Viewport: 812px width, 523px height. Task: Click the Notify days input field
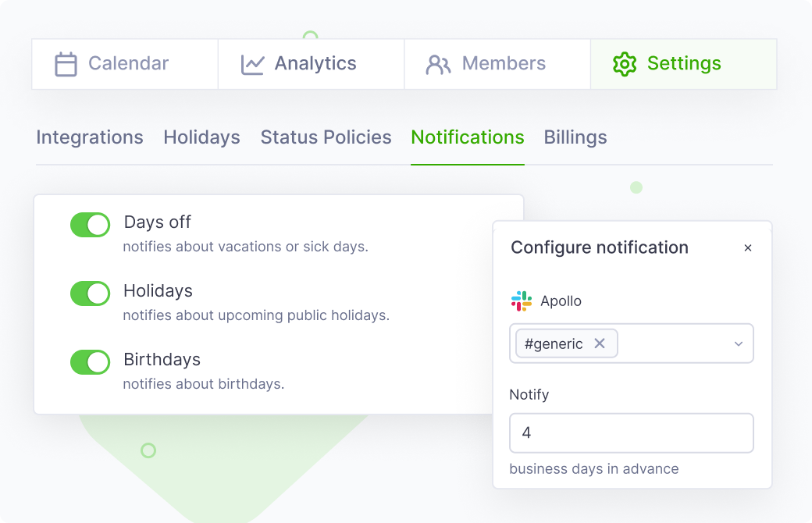[x=631, y=433]
